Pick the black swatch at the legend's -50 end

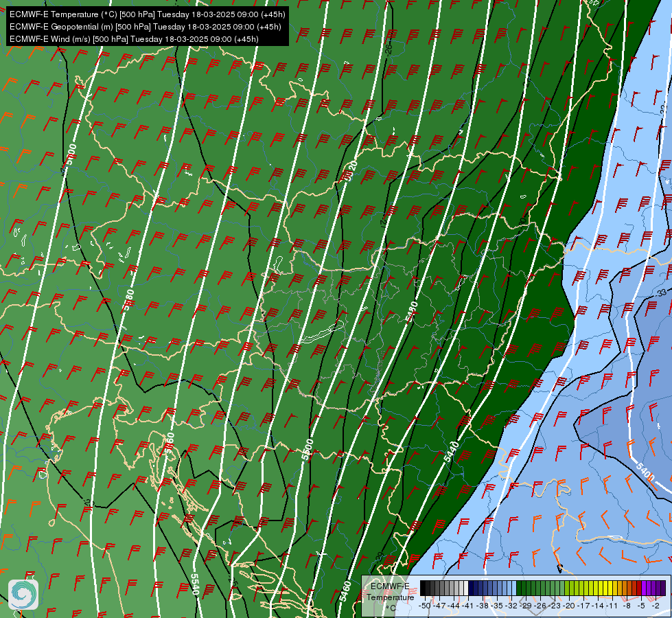pos(423,588)
